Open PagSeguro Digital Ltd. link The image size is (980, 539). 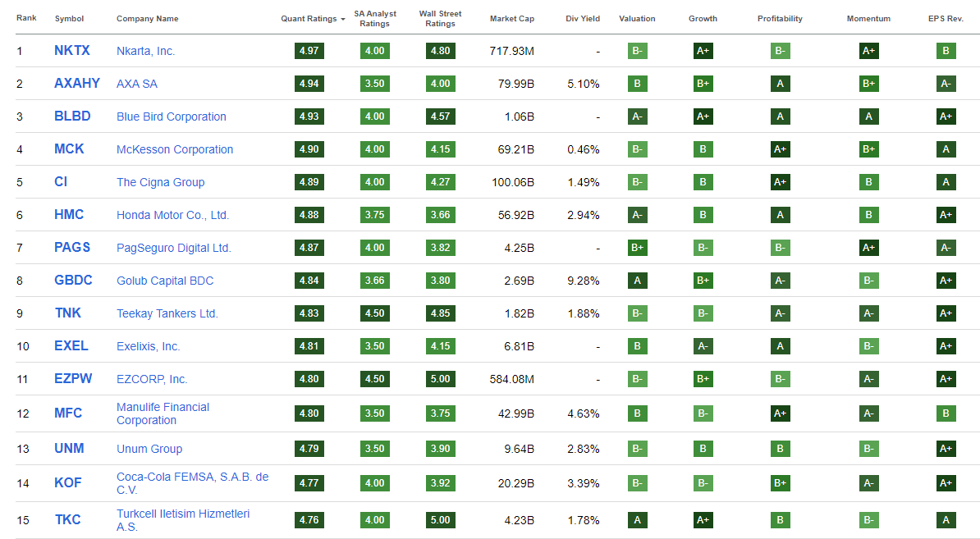[174, 248]
